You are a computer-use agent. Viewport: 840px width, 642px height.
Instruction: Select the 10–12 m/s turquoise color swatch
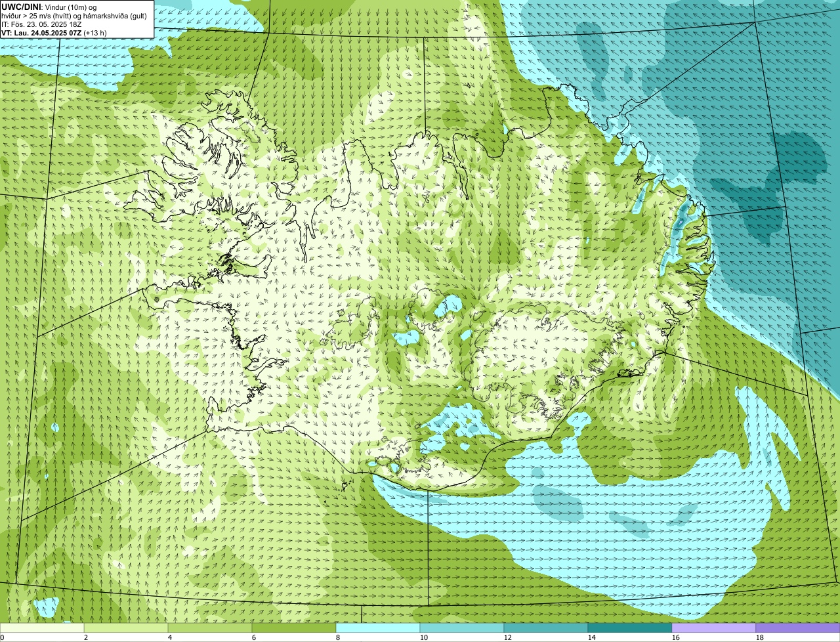(462, 628)
